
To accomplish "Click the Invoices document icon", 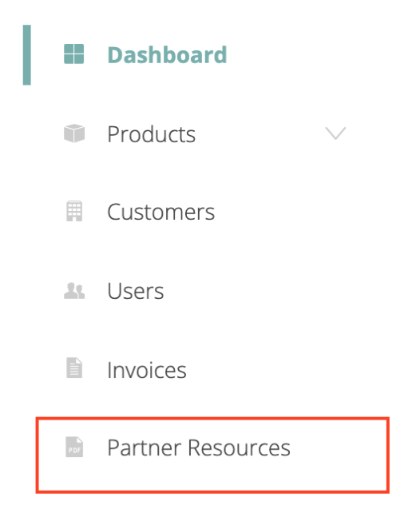I will tap(74, 368).
